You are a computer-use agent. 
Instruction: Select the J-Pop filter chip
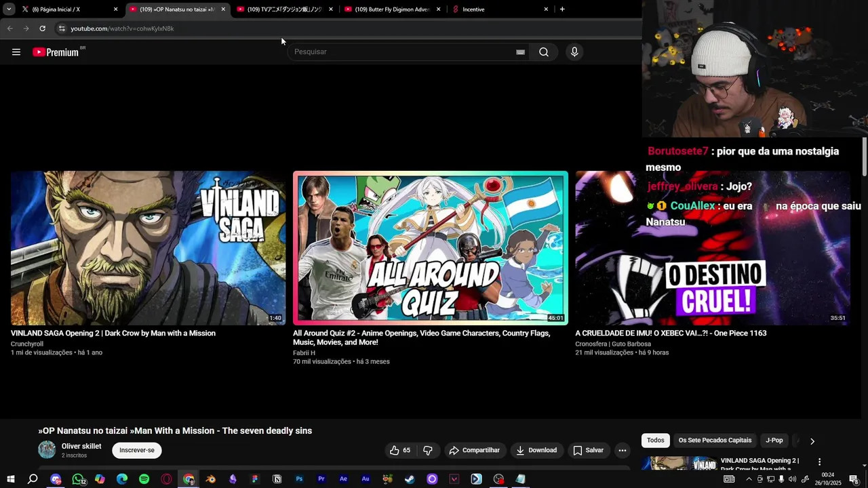[774, 441]
